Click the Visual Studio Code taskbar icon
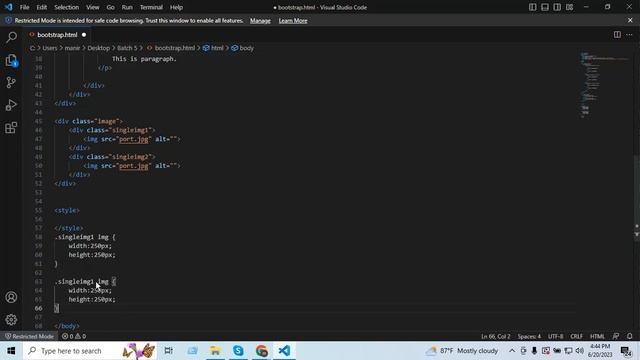 [x=284, y=351]
